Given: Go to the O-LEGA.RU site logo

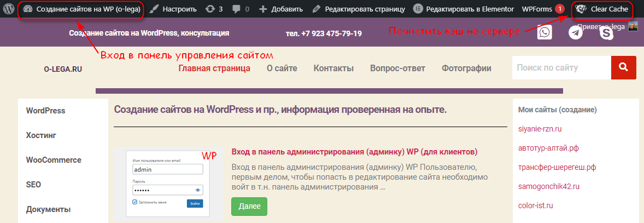Looking at the screenshot, I should pos(63,70).
